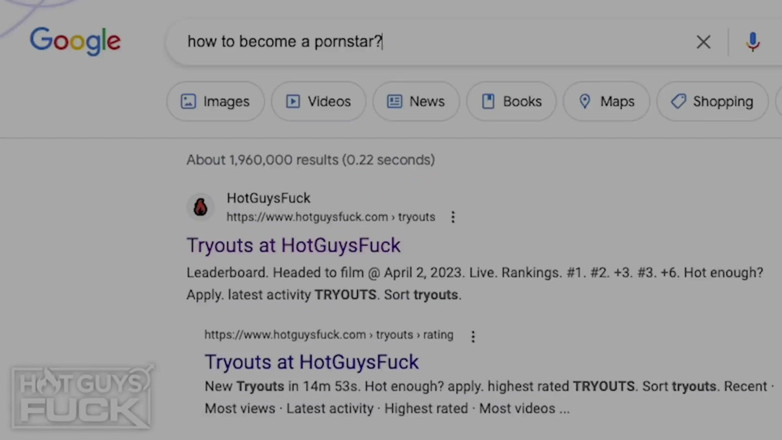Click the results count text
The image size is (782, 440).
point(310,159)
